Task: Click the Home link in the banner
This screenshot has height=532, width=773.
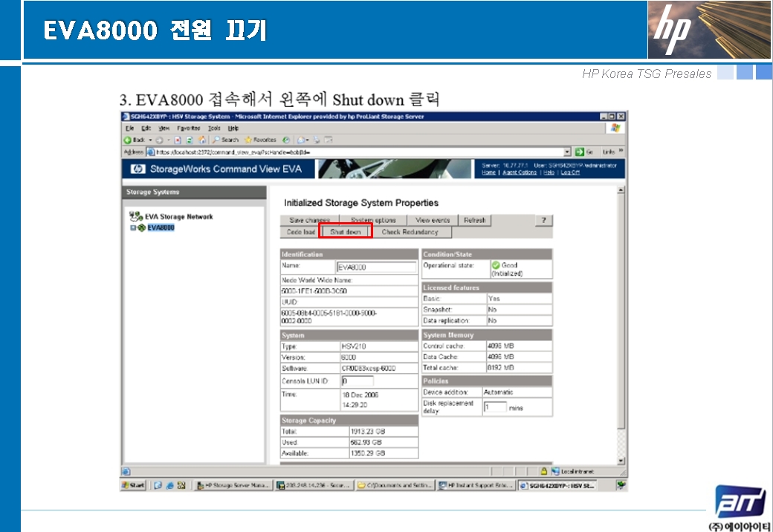Action: 488,172
